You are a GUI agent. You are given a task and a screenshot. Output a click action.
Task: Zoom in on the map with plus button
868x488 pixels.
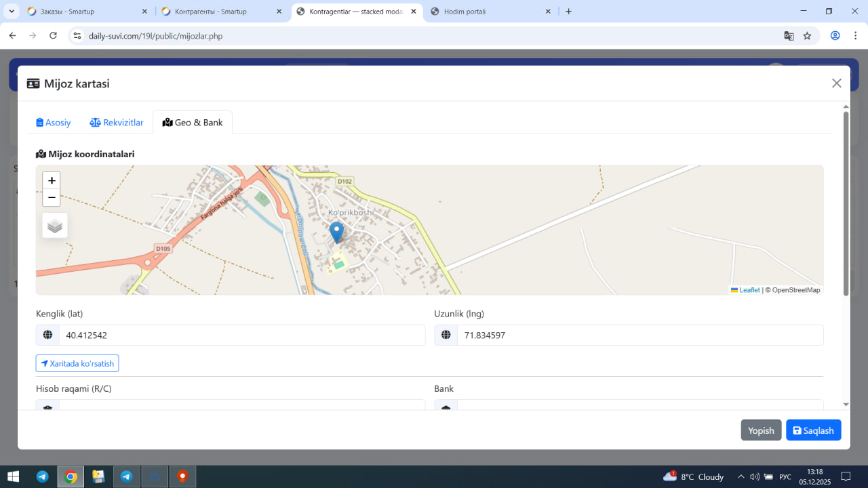coord(52,181)
